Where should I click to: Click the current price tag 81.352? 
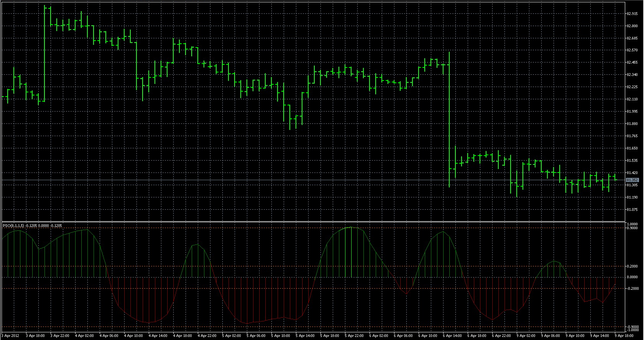(632, 180)
